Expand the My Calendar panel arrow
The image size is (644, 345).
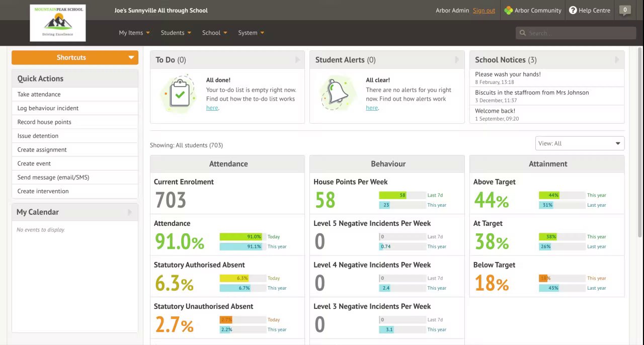pyautogui.click(x=130, y=212)
